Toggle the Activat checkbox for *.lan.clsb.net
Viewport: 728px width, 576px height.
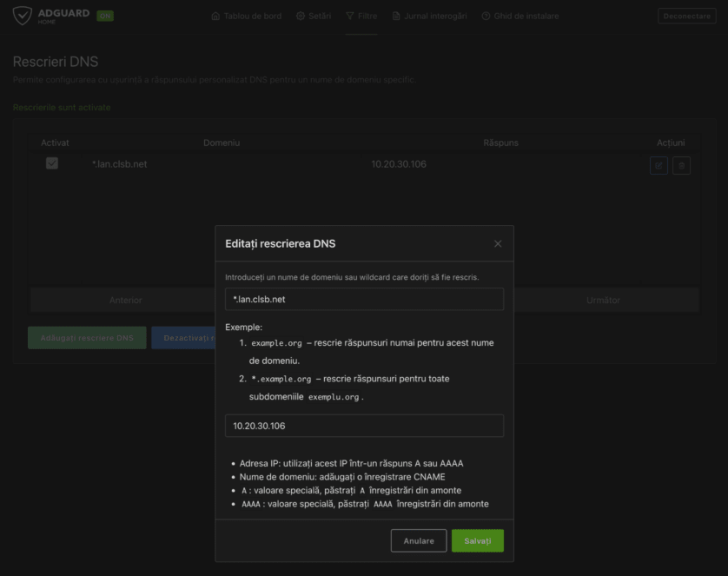coord(52,163)
